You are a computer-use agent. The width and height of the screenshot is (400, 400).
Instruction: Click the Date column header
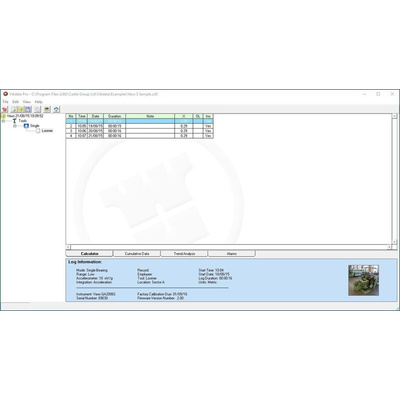point(96,116)
